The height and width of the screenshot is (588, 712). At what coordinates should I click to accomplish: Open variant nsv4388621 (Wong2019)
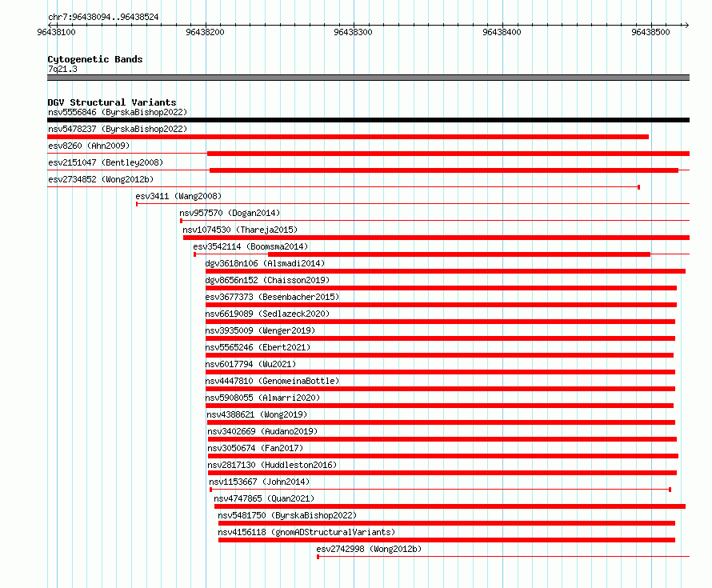[257, 414]
